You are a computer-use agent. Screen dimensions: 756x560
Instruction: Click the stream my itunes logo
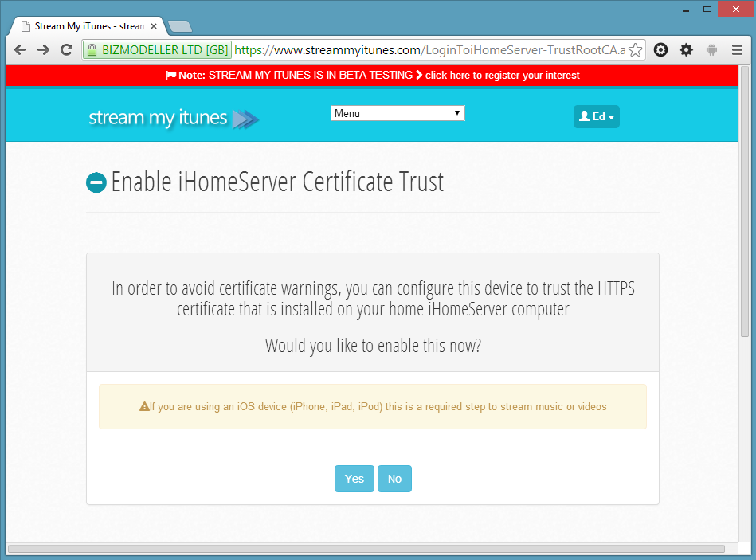[x=174, y=118]
